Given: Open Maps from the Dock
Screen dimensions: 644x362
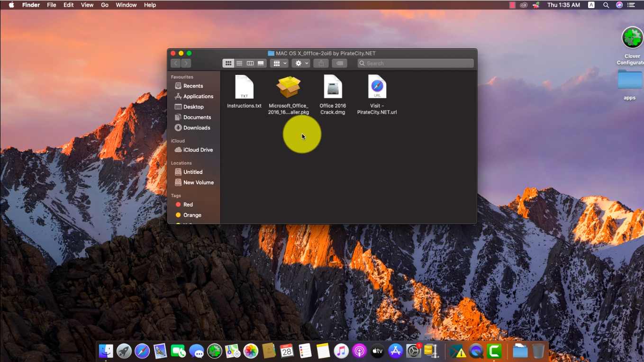Looking at the screenshot, I should point(233,351).
